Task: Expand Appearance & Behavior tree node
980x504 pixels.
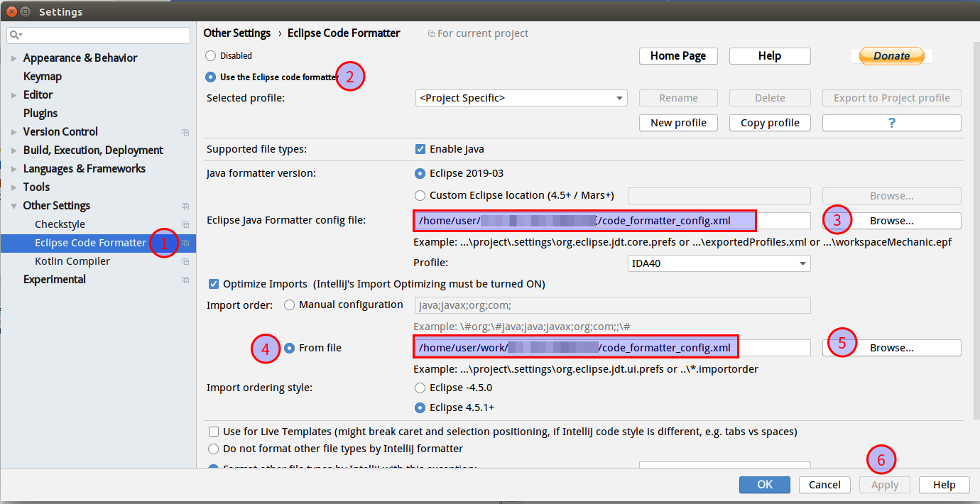Action: 13,58
